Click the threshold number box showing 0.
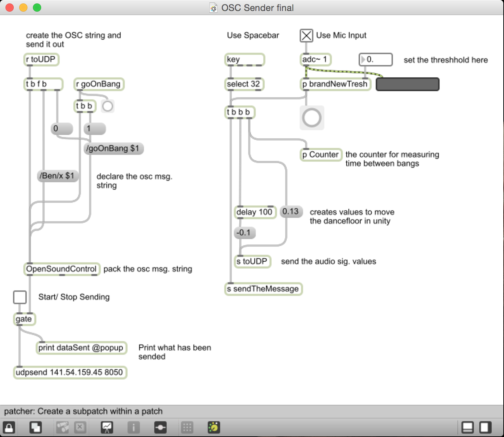The height and width of the screenshot is (437, 504). [x=375, y=60]
